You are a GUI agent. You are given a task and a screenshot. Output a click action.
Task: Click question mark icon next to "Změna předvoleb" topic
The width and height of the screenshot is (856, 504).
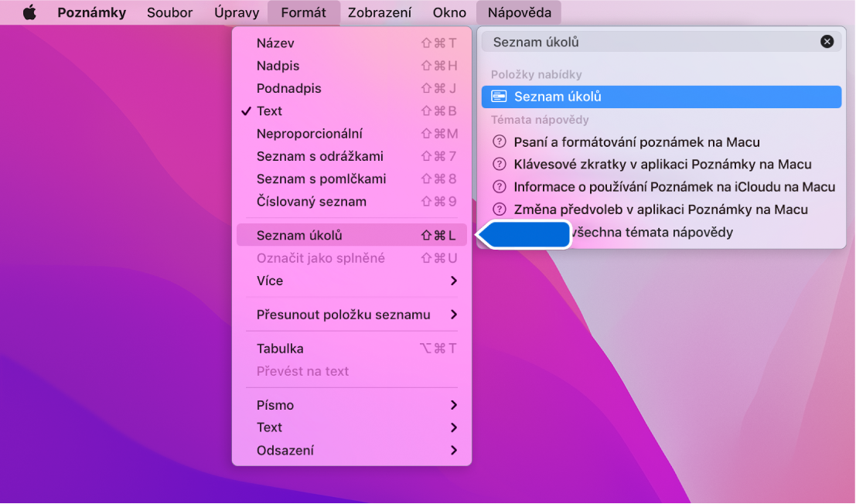(x=500, y=209)
